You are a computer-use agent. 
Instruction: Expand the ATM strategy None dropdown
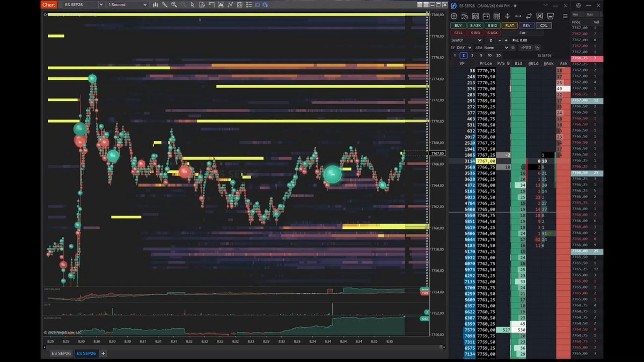[496, 48]
